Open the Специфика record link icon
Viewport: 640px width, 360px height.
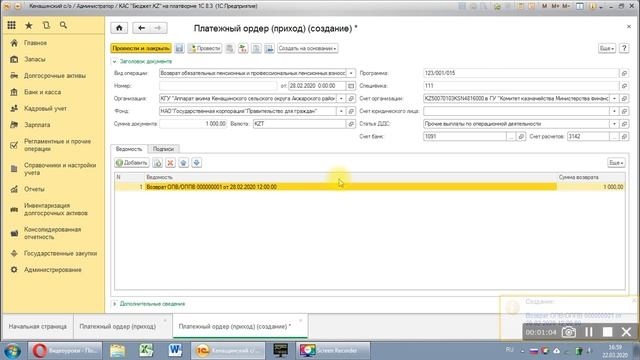(x=624, y=86)
